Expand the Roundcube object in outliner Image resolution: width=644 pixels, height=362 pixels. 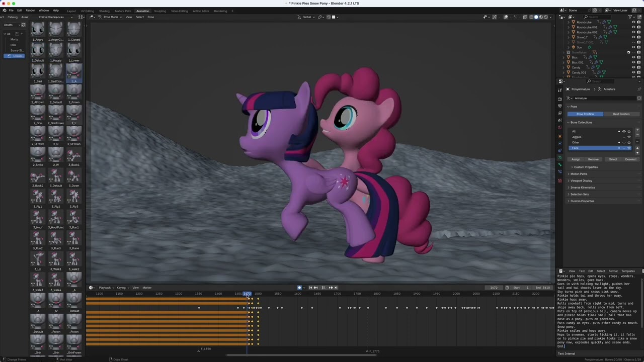point(569,22)
